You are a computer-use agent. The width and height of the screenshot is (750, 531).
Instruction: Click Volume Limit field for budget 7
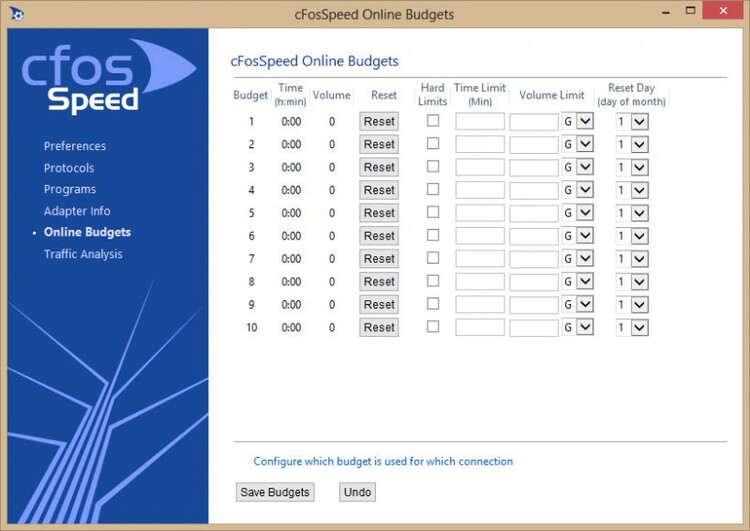pyautogui.click(x=534, y=259)
